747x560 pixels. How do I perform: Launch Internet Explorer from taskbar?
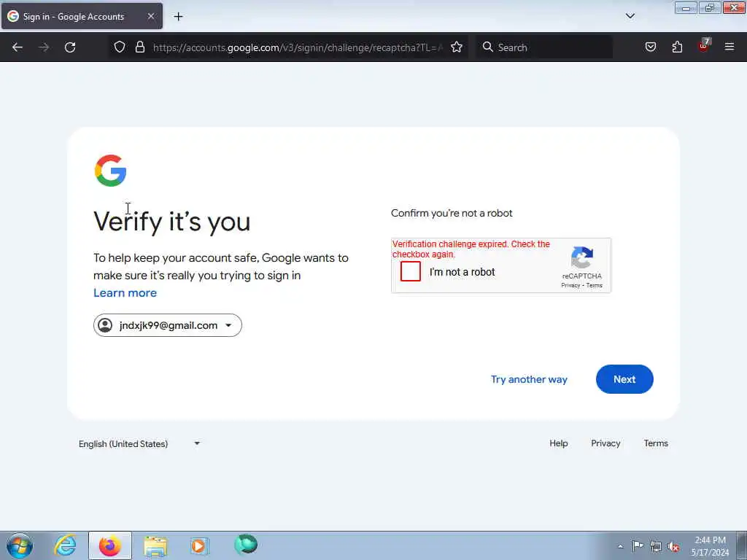tap(65, 545)
